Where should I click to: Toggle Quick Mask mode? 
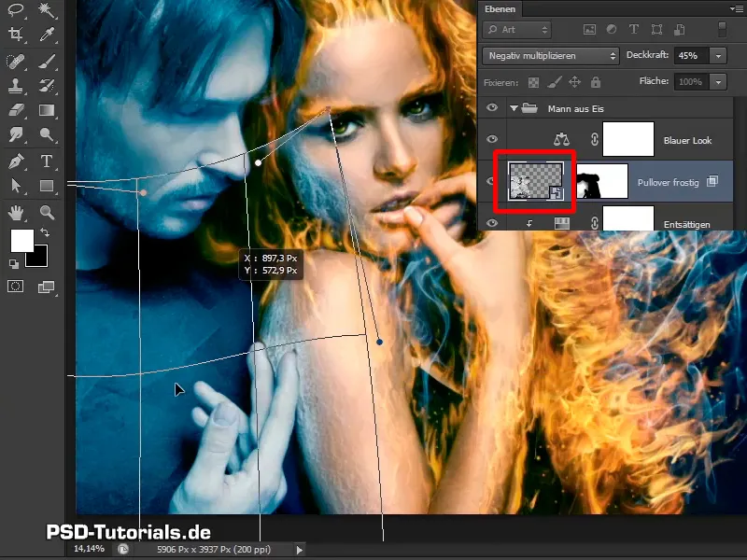click(x=15, y=287)
